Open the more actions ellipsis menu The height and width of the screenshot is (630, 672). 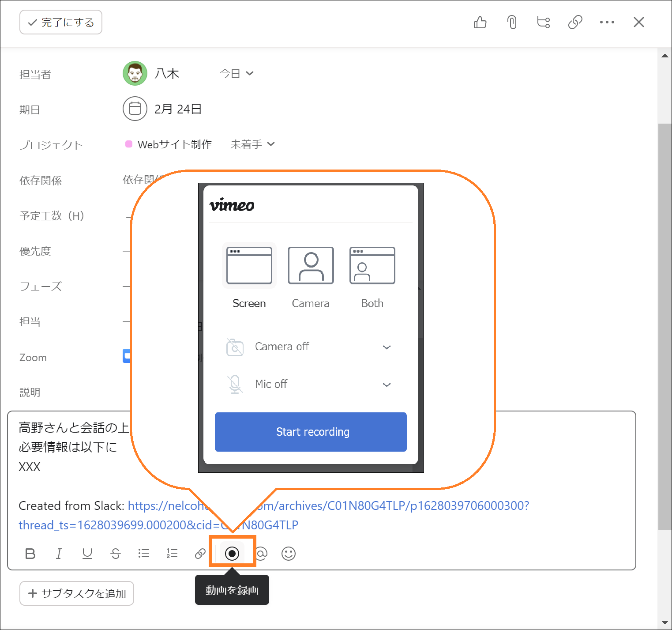pyautogui.click(x=607, y=22)
